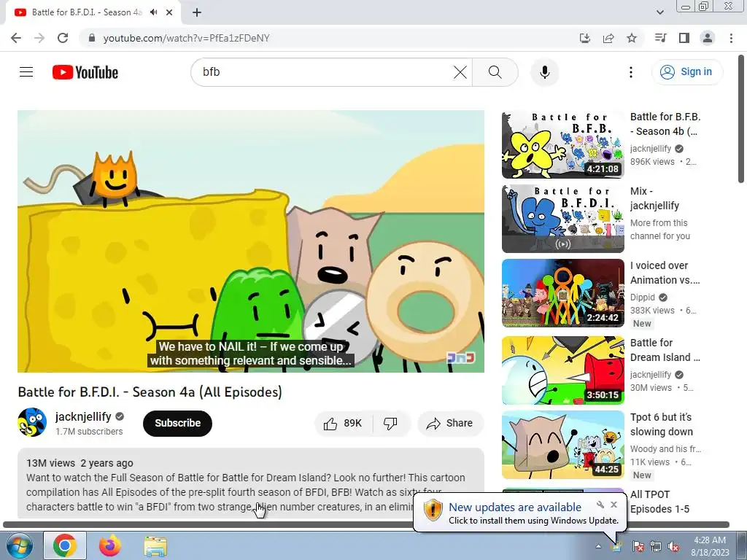The width and height of the screenshot is (747, 560).
Task: Start voice search with microphone icon
Action: [x=544, y=72]
